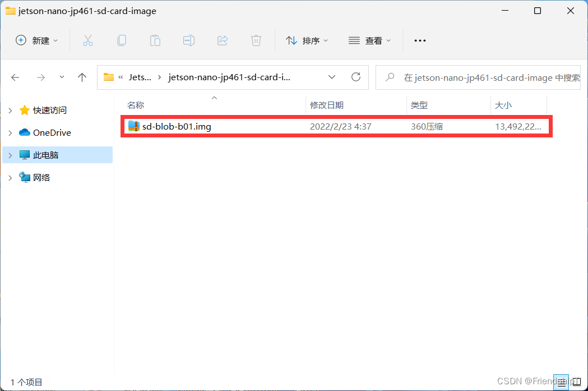Switch to large icons view in status bar
This screenshot has width=588, height=391.
pyautogui.click(x=577, y=383)
